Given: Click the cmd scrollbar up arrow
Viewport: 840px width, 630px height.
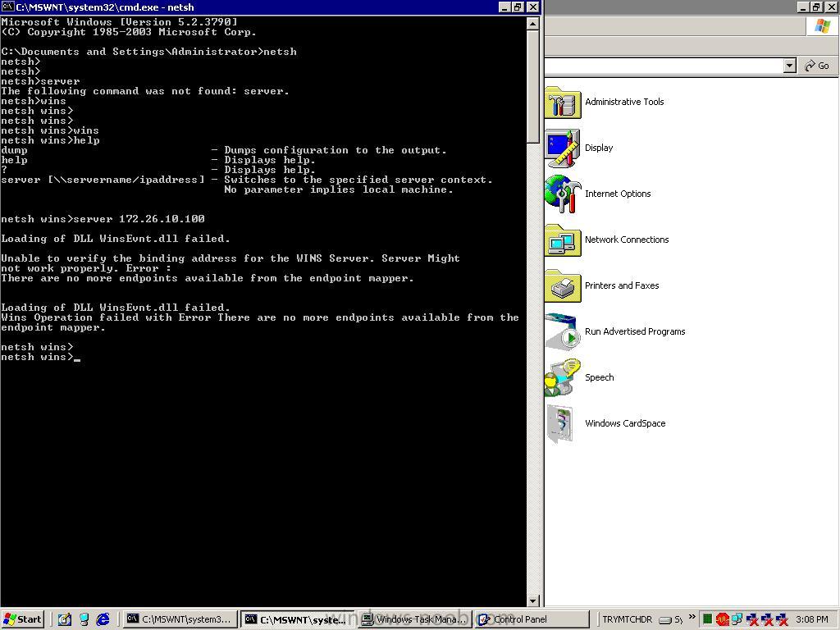Looking at the screenshot, I should (532, 24).
